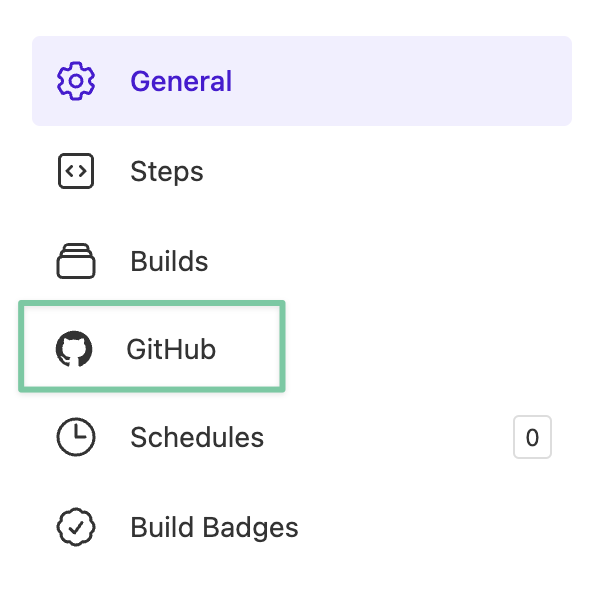Open the GitHub settings text label
Screen dimensions: 603x603
(171, 349)
